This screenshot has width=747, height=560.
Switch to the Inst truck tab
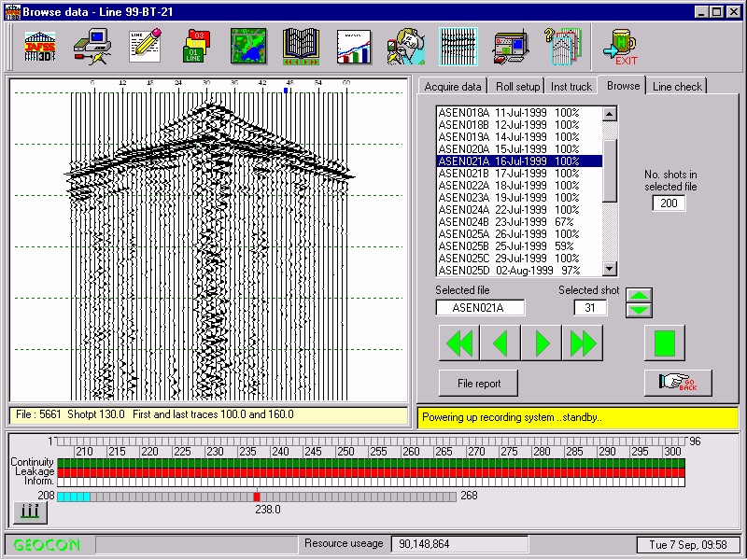571,87
